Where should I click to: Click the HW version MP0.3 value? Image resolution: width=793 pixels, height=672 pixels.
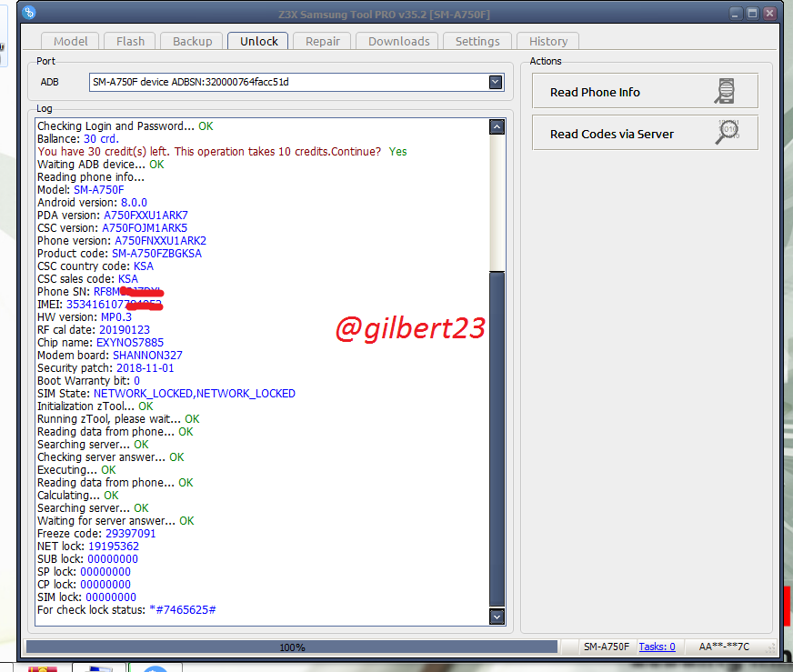point(115,317)
